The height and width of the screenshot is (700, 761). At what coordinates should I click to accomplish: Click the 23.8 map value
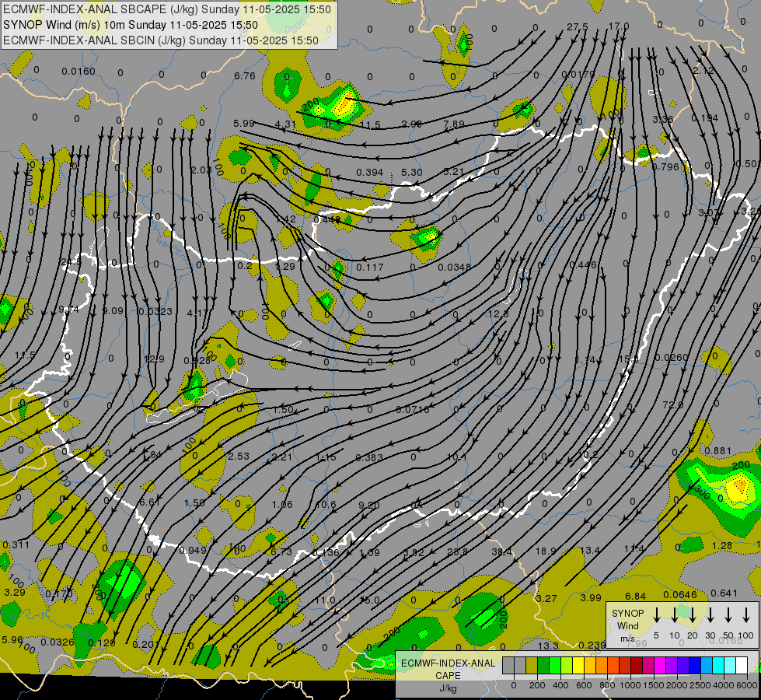click(x=457, y=552)
